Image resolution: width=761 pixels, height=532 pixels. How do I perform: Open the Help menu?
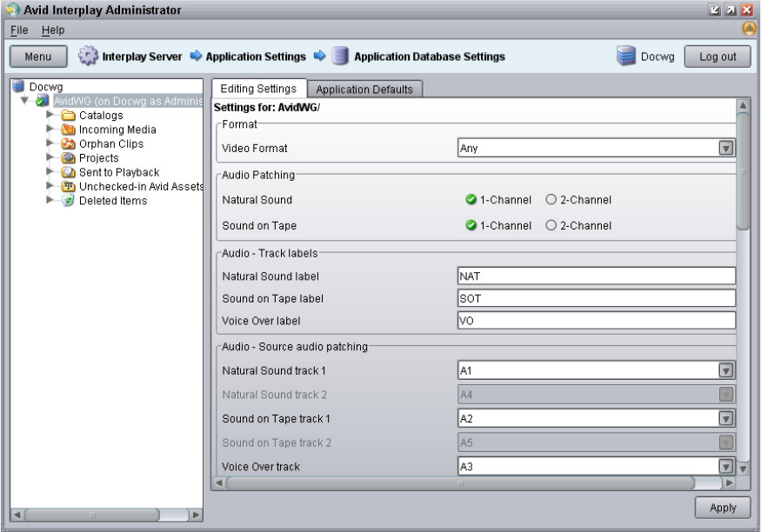(x=43, y=30)
